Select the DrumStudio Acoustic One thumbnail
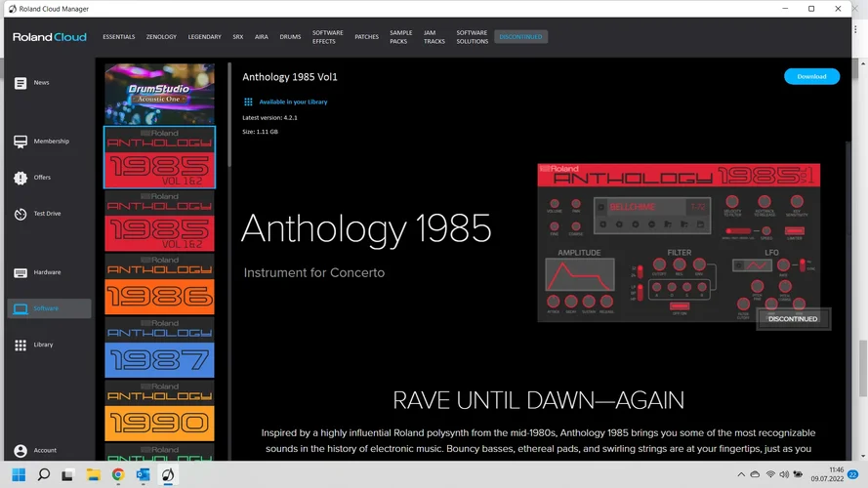This screenshot has width=868, height=488. point(159,94)
